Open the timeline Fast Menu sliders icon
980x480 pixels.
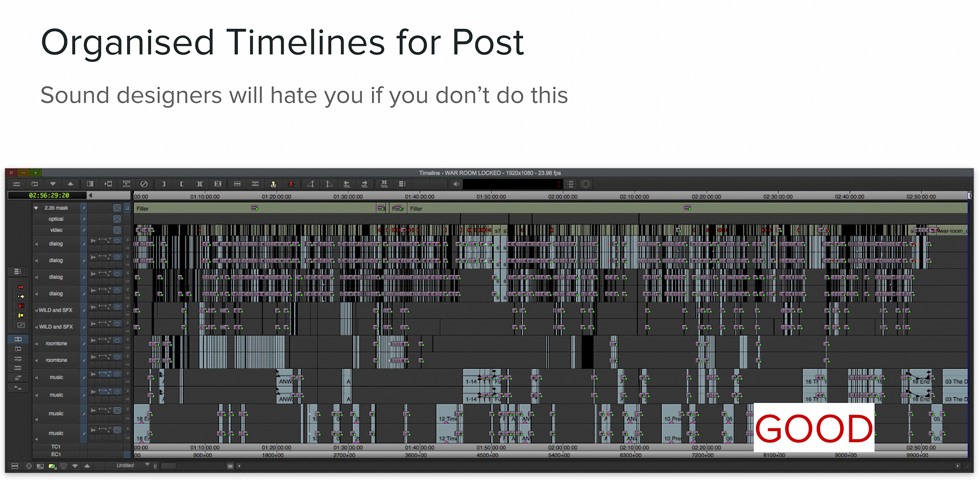point(16,184)
